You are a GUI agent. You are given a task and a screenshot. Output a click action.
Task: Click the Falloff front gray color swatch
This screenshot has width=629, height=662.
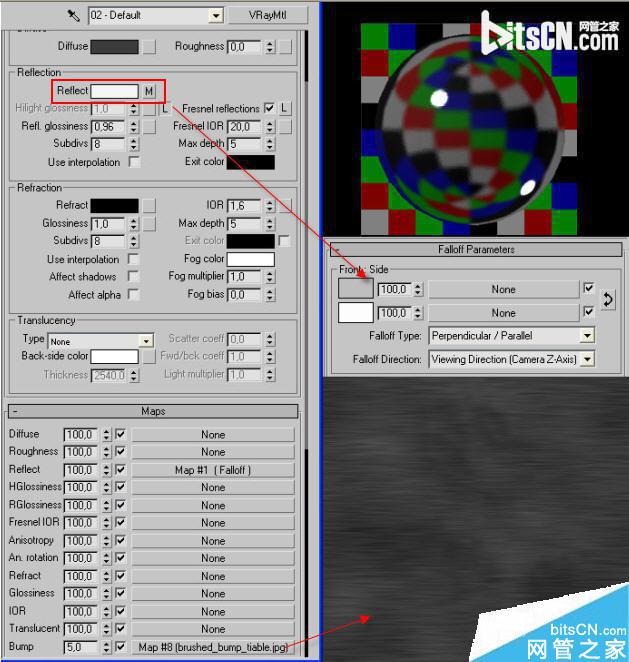pyautogui.click(x=355, y=288)
